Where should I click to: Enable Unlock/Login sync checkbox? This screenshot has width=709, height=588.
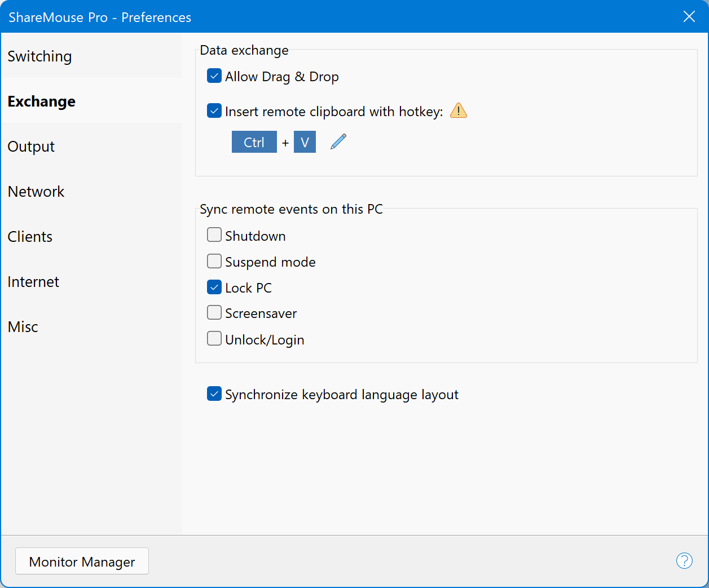pos(214,339)
